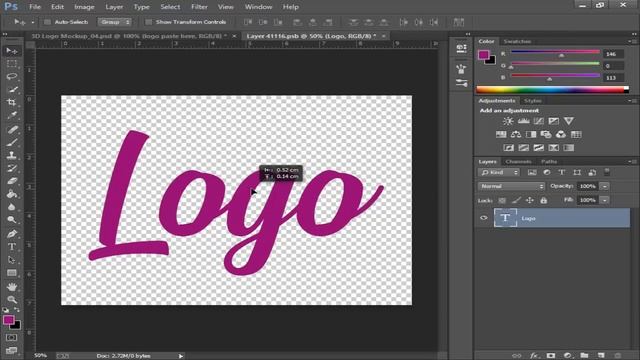Add a layer mask
Viewport: 640px width, 360px height.
(x=551, y=356)
